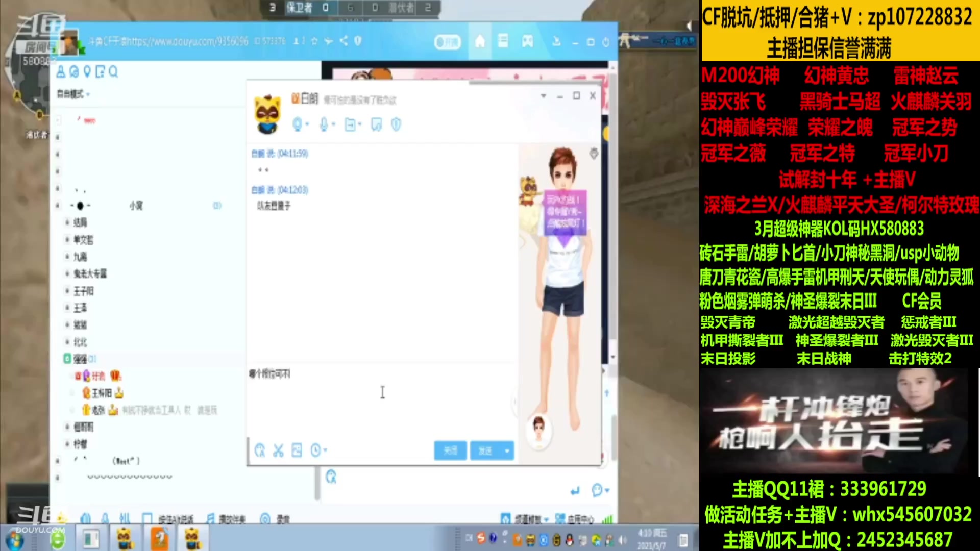Image resolution: width=980 pixels, height=551 pixels.
Task: Click the search magnifier in the channel toolbar
Action: pos(113,72)
